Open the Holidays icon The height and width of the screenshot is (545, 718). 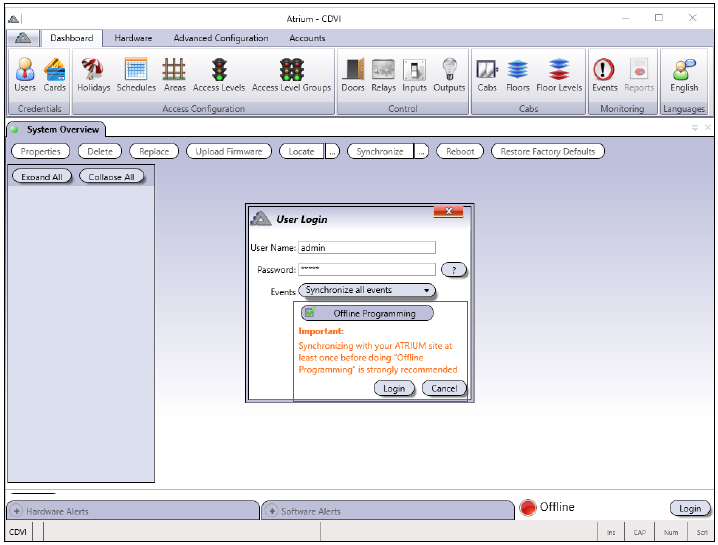(93, 75)
